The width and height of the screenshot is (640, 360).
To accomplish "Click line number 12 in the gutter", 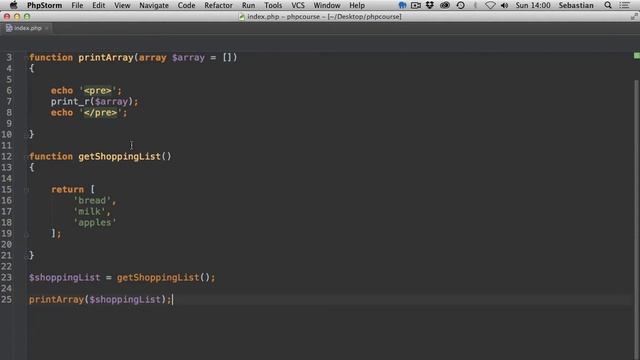I will (x=7, y=156).
